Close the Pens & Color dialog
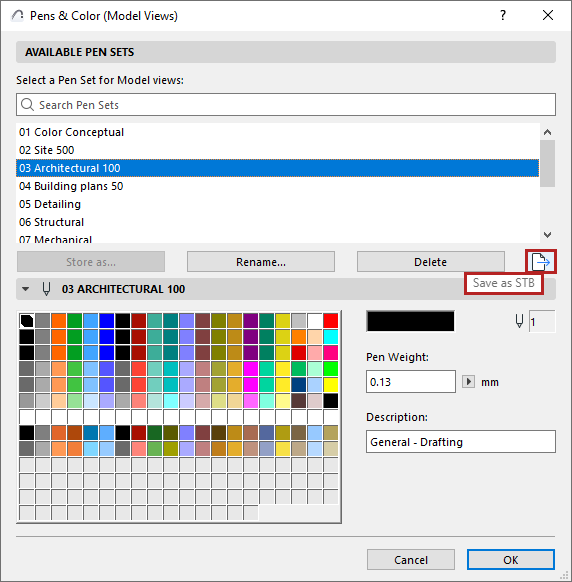572x582 pixels. pos(548,15)
